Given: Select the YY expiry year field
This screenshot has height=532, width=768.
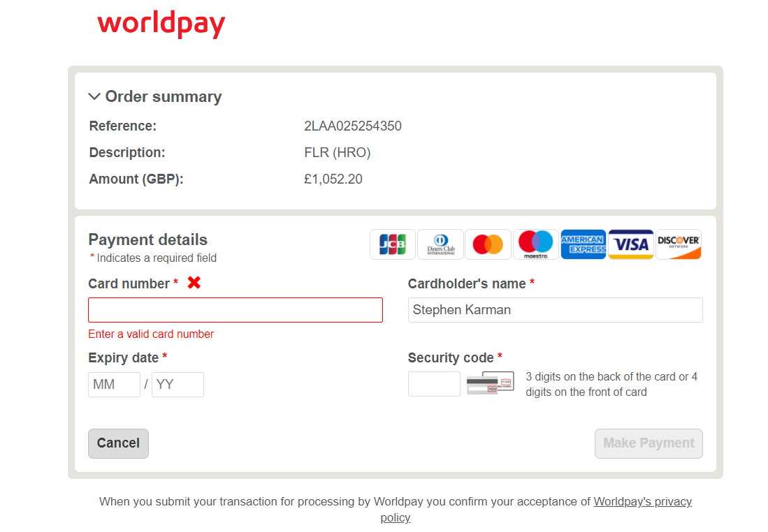Looking at the screenshot, I should coord(177,385).
